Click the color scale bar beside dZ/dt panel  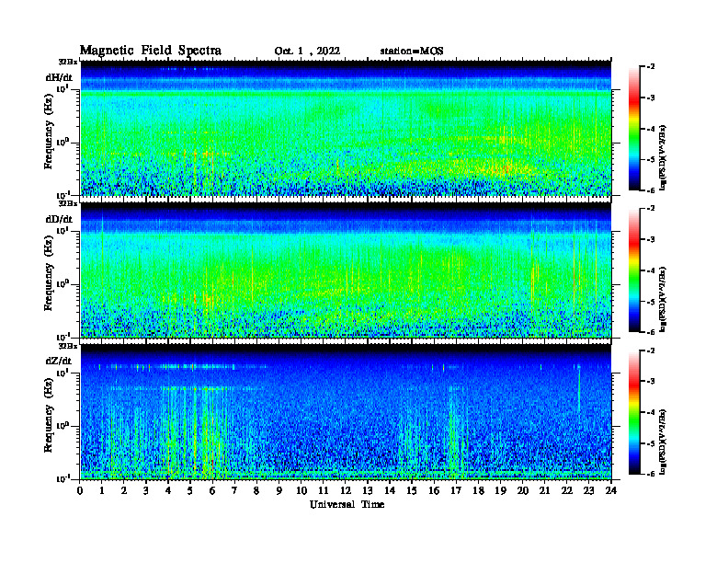[634, 412]
